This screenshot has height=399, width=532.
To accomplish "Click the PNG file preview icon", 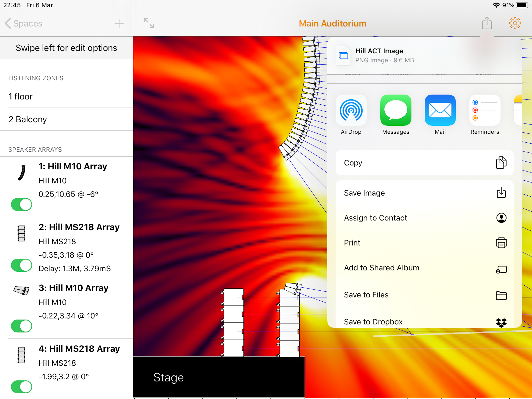I will [343, 55].
